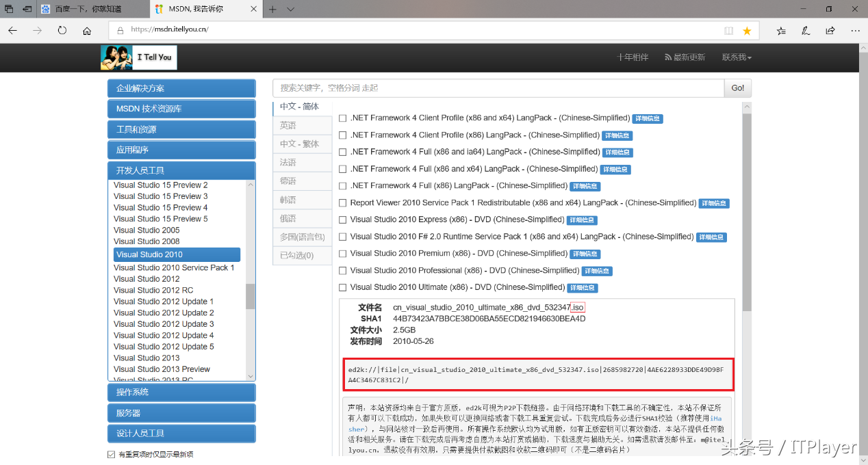Select Visual Studio 2012 Update 3

coord(164,324)
